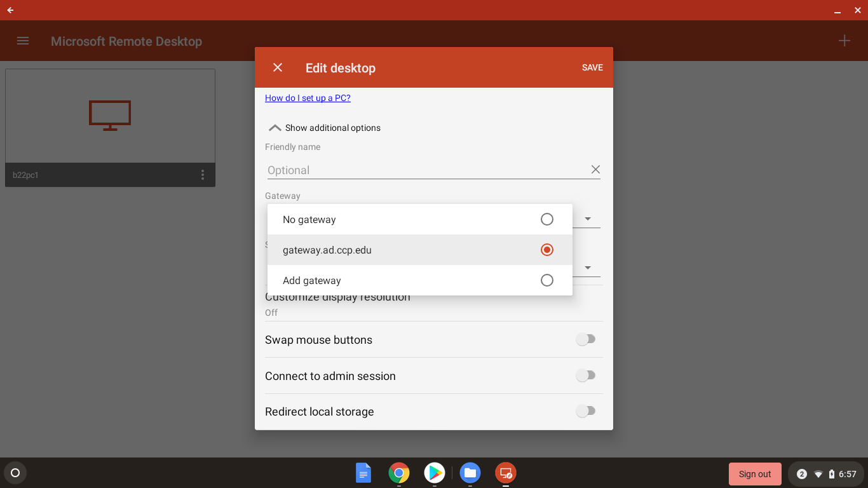Click the battery status icon
Viewport: 868px width, 488px height.
point(832,474)
